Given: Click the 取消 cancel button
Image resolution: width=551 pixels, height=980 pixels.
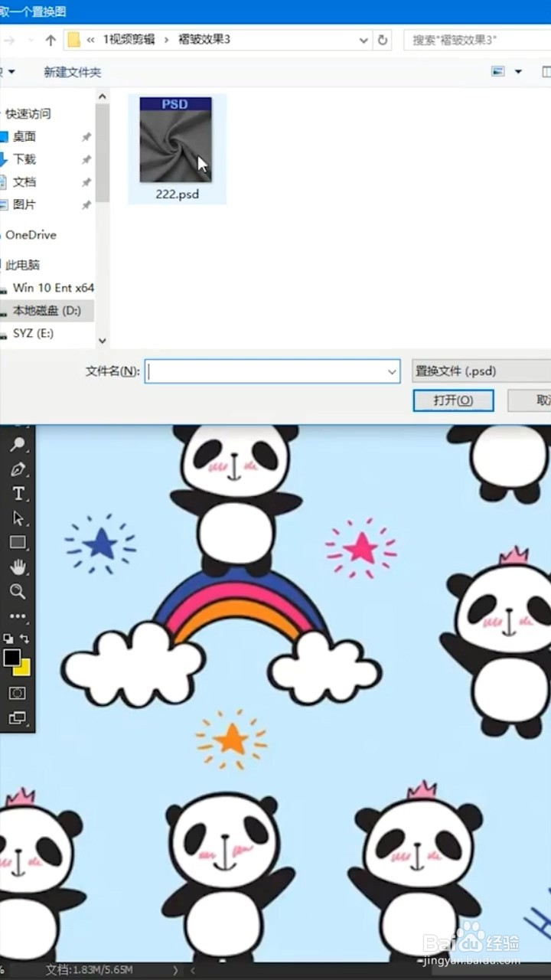Looking at the screenshot, I should 530,400.
